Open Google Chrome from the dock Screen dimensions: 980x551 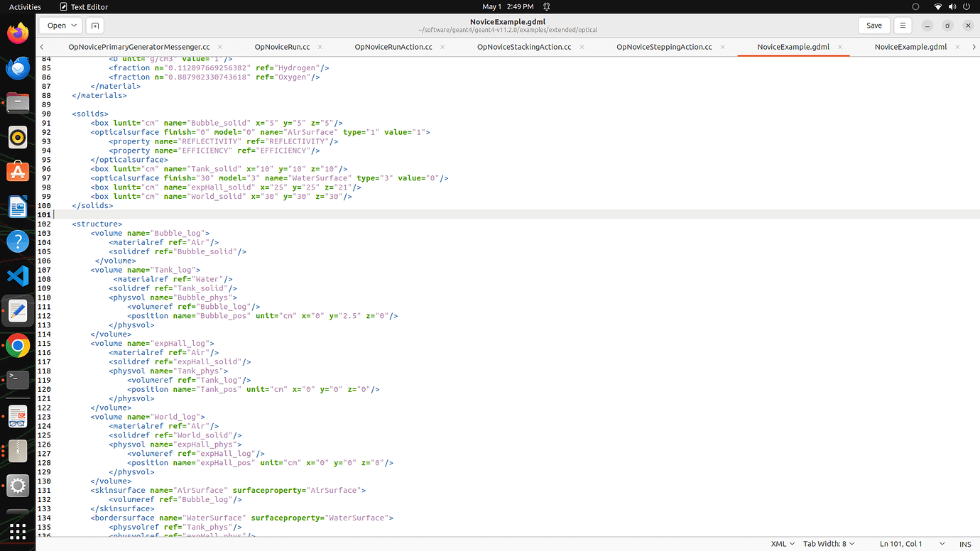pos(18,346)
